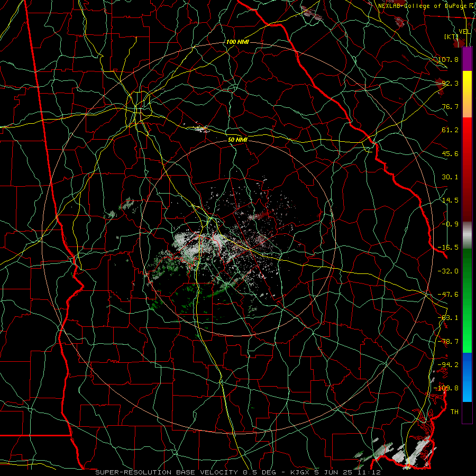Image resolution: width=476 pixels, height=476 pixels.
Task: Click the -32.0 velocity scale value
Action: (448, 271)
